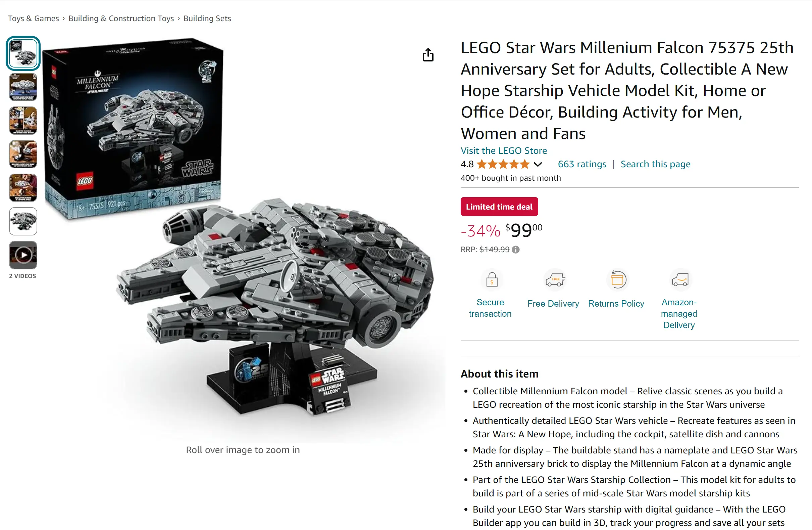Expand the star rating breakdown chevron

click(x=538, y=165)
